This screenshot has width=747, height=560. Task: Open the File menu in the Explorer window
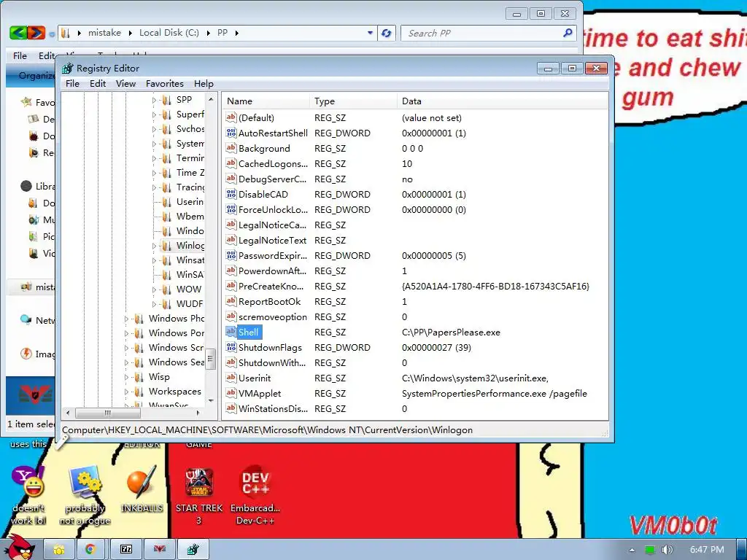(20, 55)
